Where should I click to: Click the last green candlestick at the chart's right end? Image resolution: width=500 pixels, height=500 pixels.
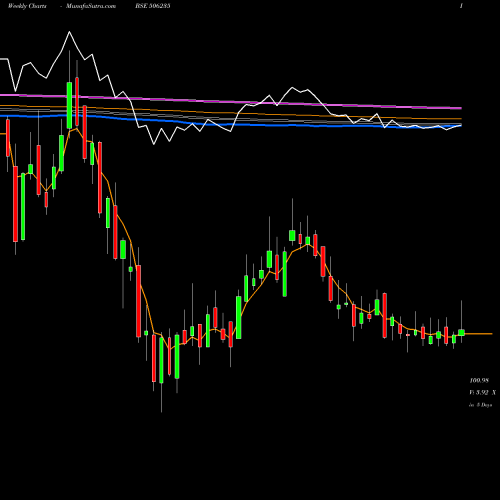[461, 333]
